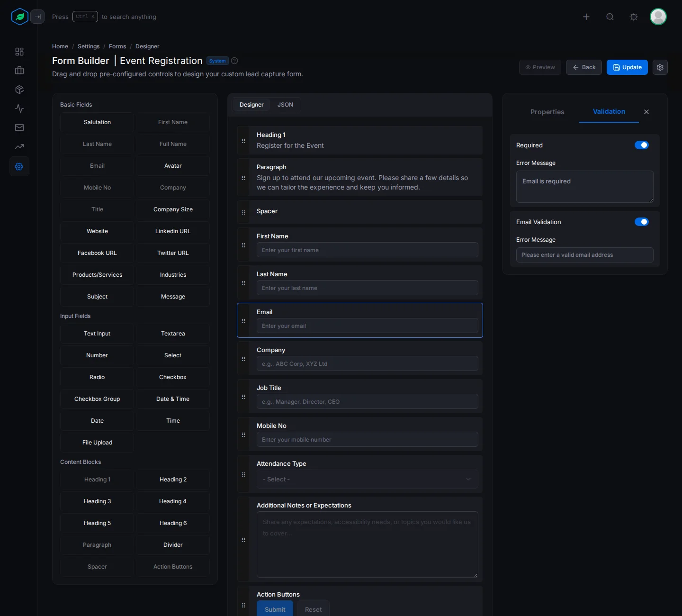Open the dashboard grid icon in sidebar
This screenshot has width=682, height=616.
click(19, 52)
